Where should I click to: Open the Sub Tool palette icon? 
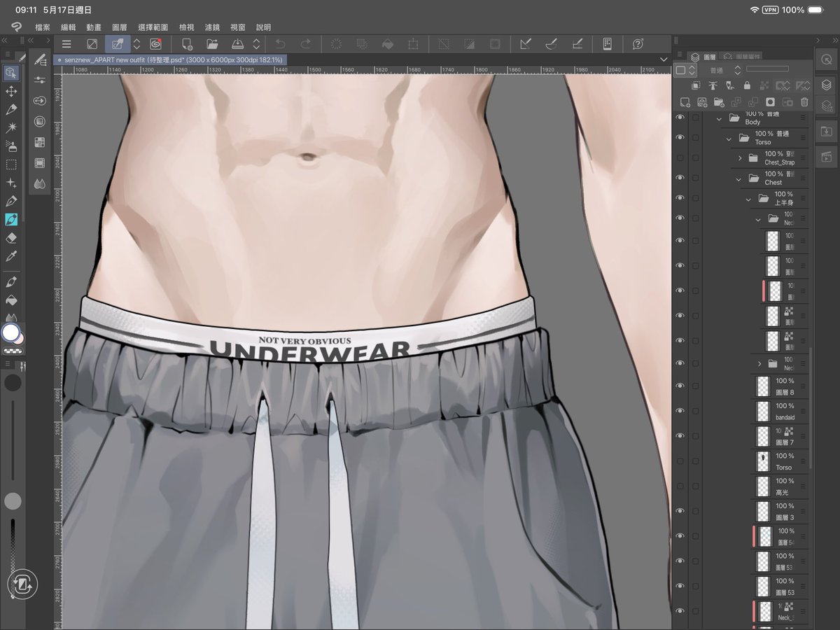pos(40,60)
